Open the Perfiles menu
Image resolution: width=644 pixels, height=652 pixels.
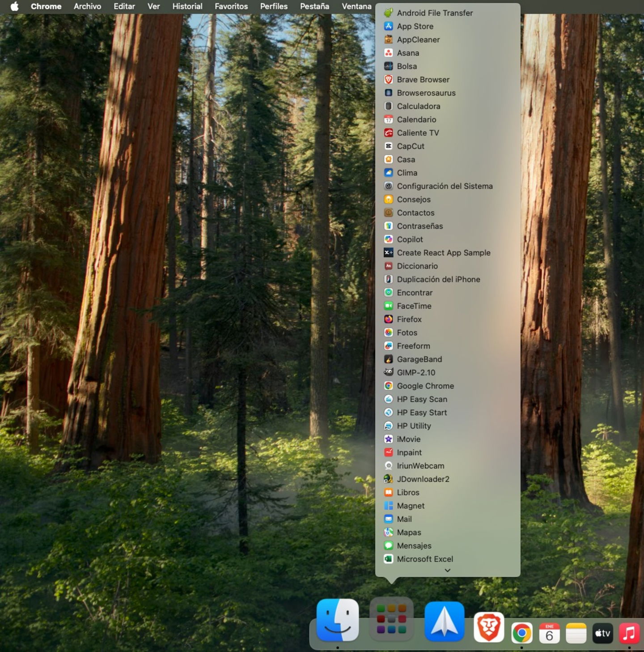274,6
